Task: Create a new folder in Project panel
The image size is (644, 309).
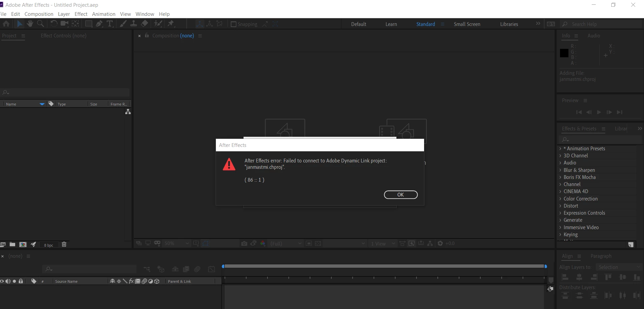Action: pyautogui.click(x=12, y=244)
